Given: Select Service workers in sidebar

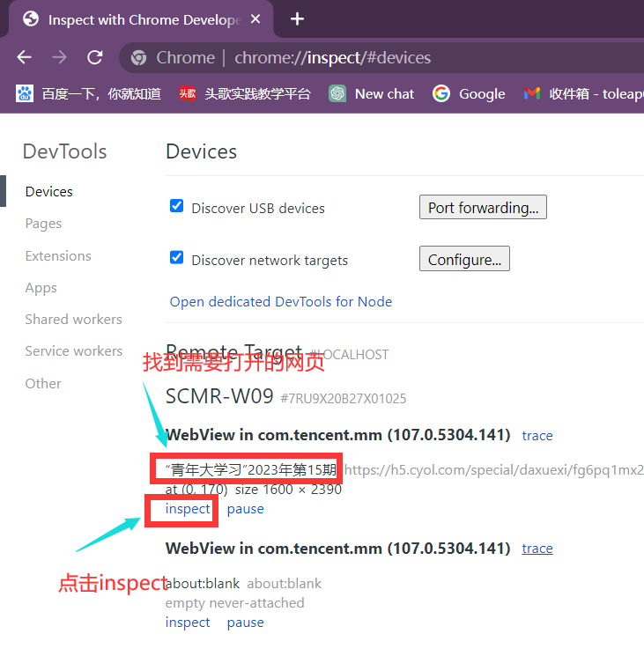Looking at the screenshot, I should pos(74,351).
